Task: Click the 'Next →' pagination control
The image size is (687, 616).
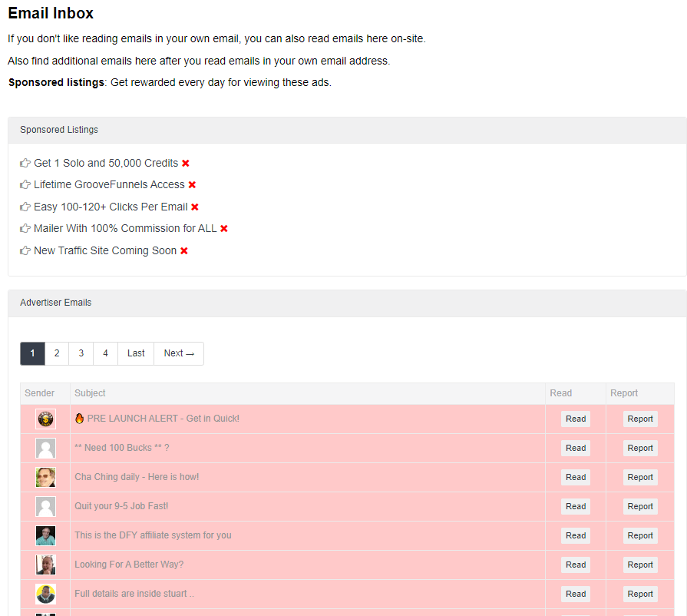Action: [178, 353]
